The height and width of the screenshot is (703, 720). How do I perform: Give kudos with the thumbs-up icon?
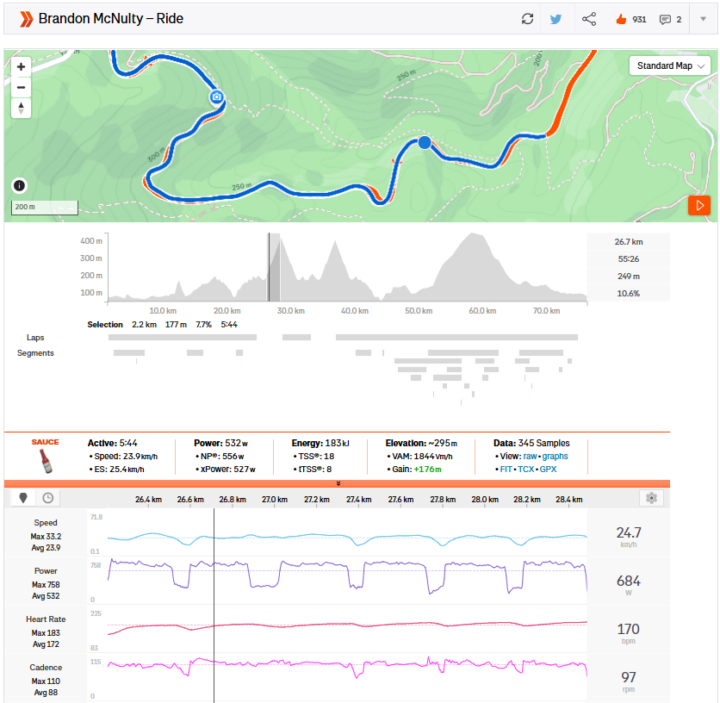point(618,19)
